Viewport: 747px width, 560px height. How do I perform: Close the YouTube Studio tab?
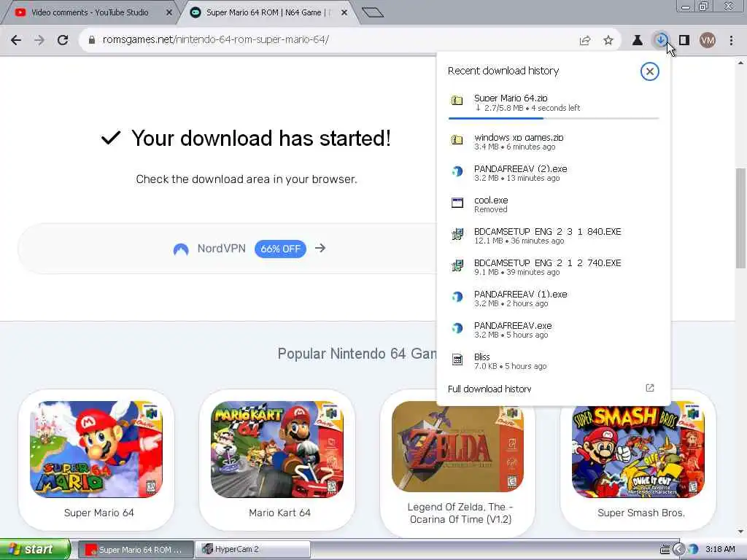(169, 13)
